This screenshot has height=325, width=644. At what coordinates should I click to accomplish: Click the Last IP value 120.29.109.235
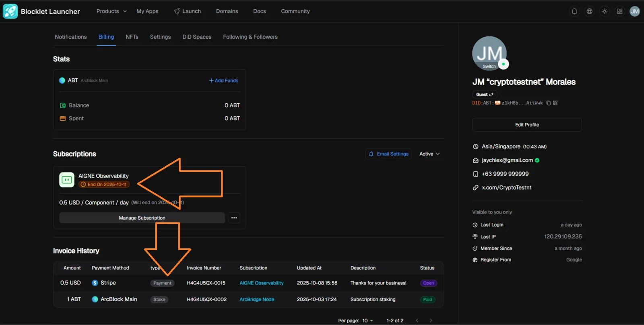563,237
